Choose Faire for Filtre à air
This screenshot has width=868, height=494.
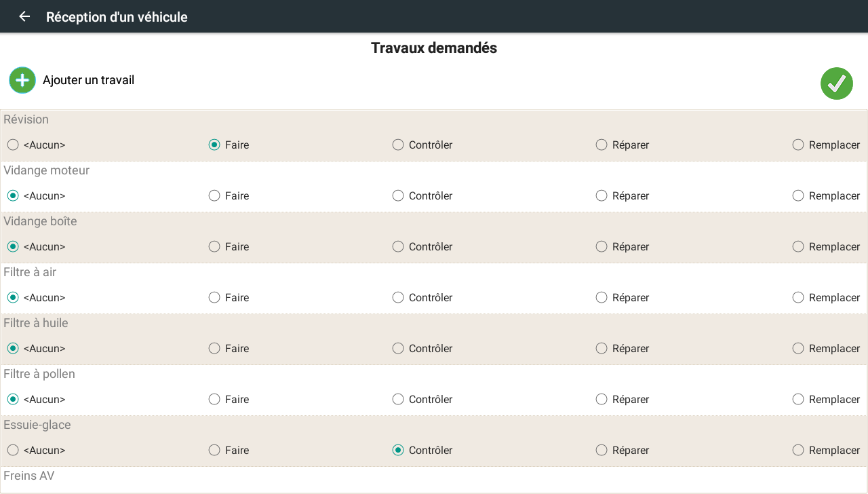(x=214, y=297)
